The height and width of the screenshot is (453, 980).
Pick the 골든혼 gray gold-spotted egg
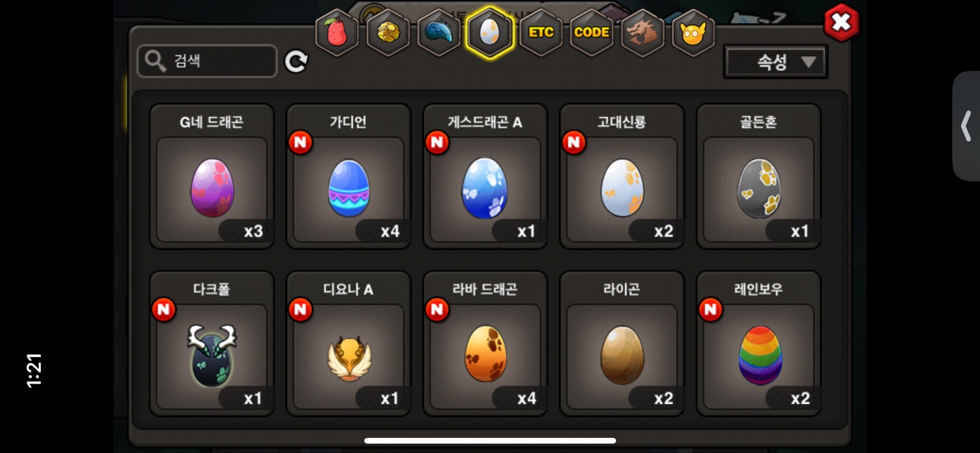759,176
